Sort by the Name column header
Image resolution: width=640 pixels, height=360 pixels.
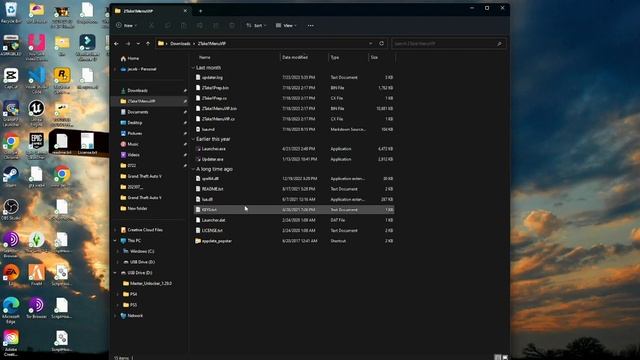point(204,58)
